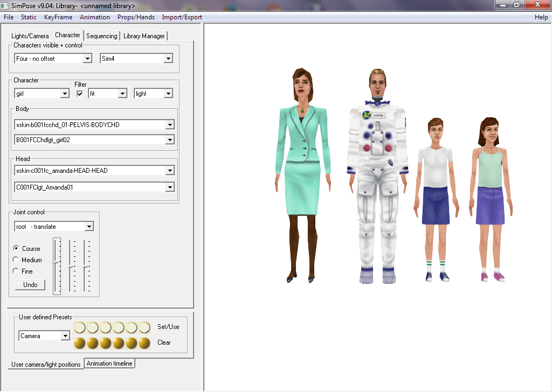The height and width of the screenshot is (392, 552).
Task: Click the last pale Set/Use preset circle
Action: point(144,327)
